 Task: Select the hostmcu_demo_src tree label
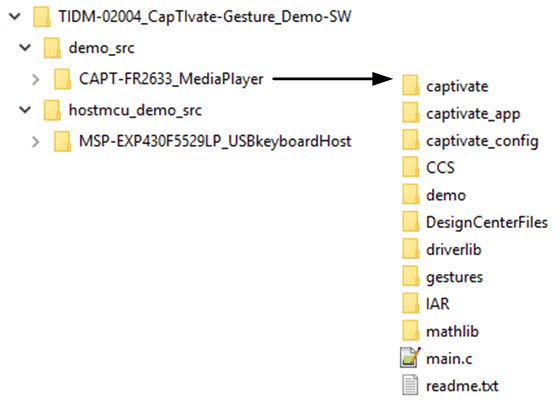point(135,110)
